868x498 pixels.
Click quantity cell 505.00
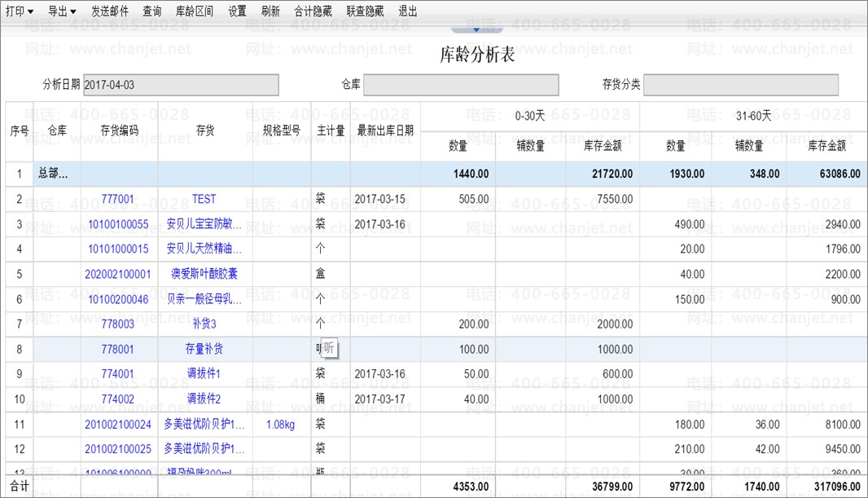tap(474, 199)
